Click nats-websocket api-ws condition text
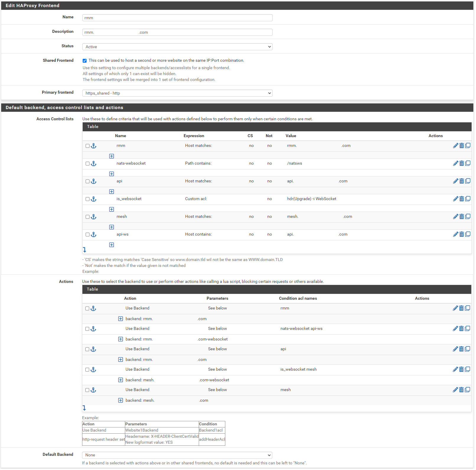This screenshot has height=470, width=476. pos(301,329)
